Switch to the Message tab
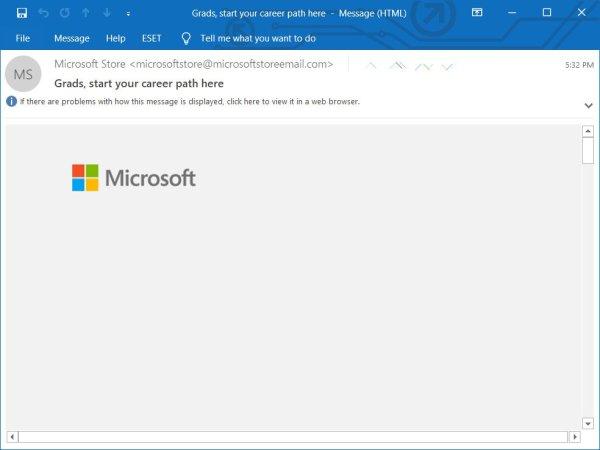Screen dimensions: 600x450 coord(71,38)
